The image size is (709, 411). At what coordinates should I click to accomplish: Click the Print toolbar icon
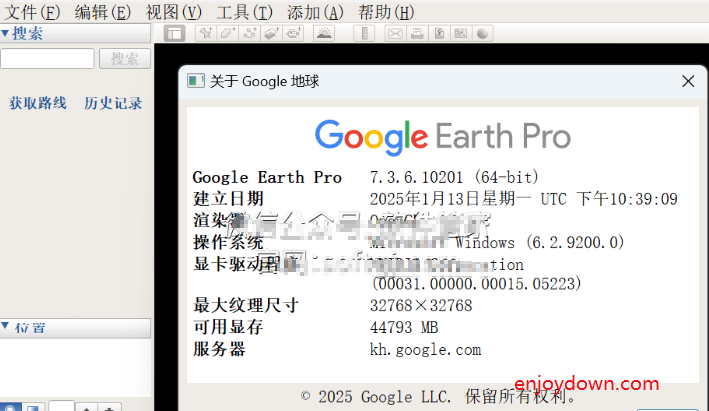click(x=417, y=33)
